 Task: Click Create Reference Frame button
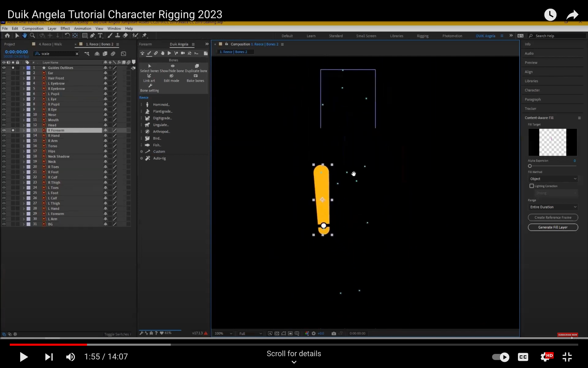tap(553, 218)
